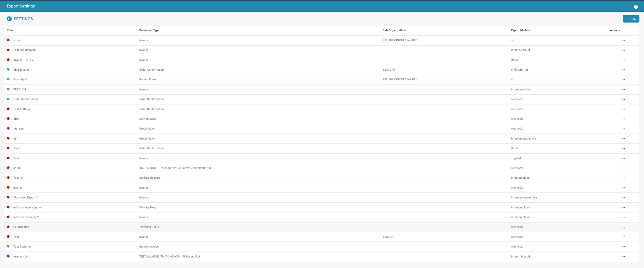Click ellipsis icon for TEST IDM row
This screenshot has height=268, width=644.
623,90
